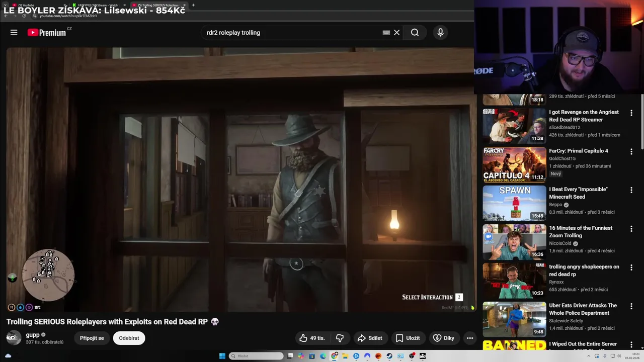
Task: Open the on-screen keyboard icon in search box
Action: pos(386,33)
